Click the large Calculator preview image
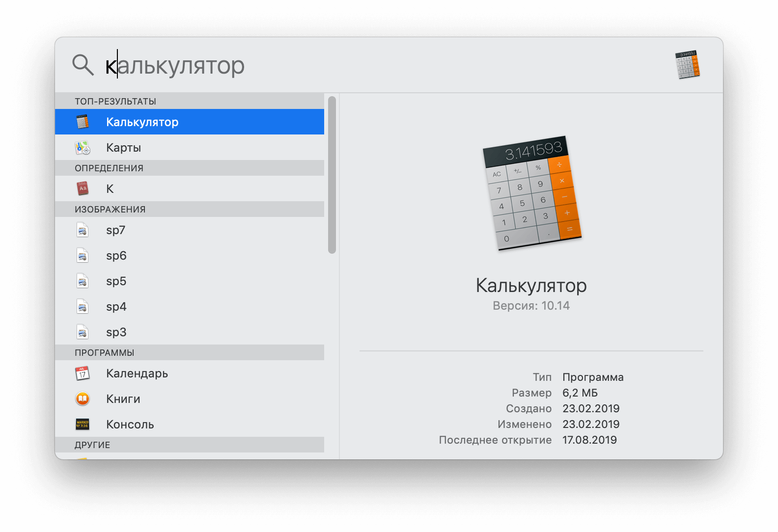 pyautogui.click(x=532, y=193)
